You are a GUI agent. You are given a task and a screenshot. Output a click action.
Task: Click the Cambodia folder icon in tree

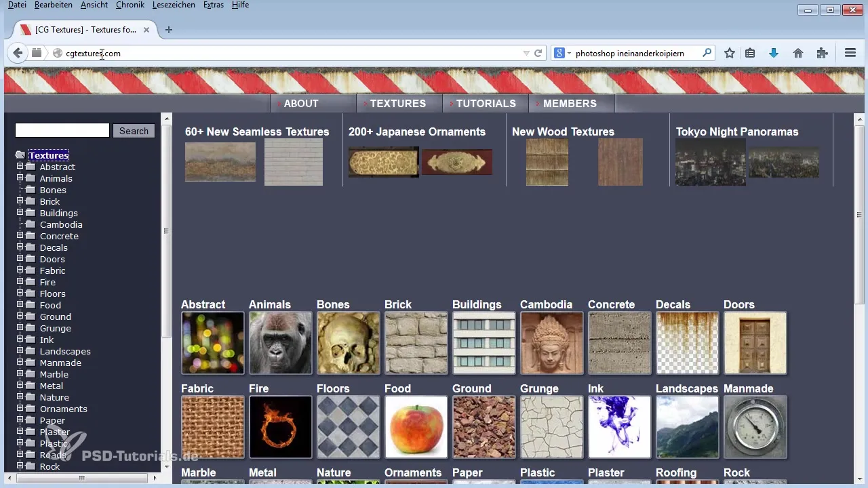pos(31,224)
